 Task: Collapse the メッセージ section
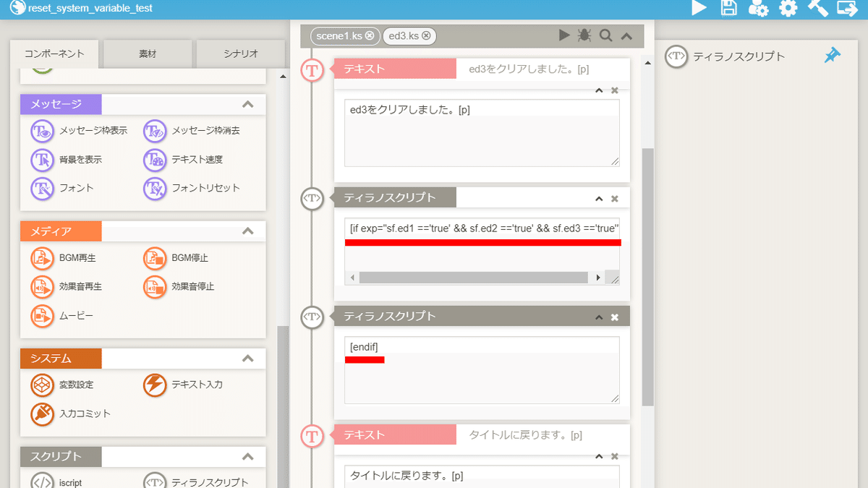[248, 104]
